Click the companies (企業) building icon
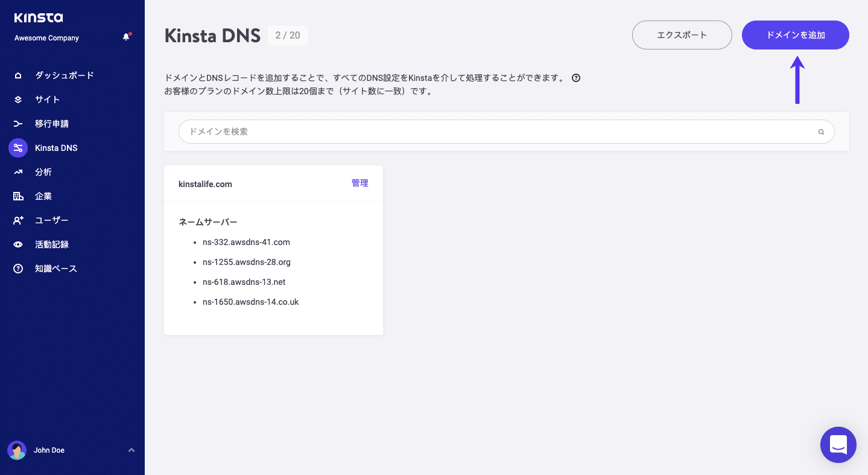 (17, 196)
